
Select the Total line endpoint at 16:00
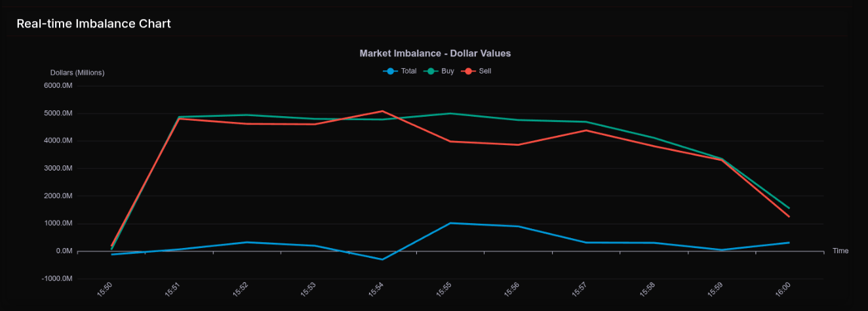tap(789, 243)
